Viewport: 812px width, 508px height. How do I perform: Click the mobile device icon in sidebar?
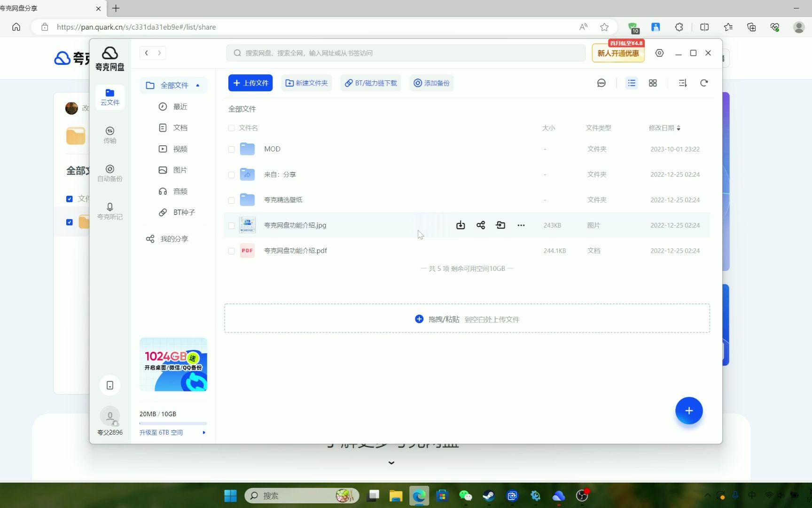110,385
